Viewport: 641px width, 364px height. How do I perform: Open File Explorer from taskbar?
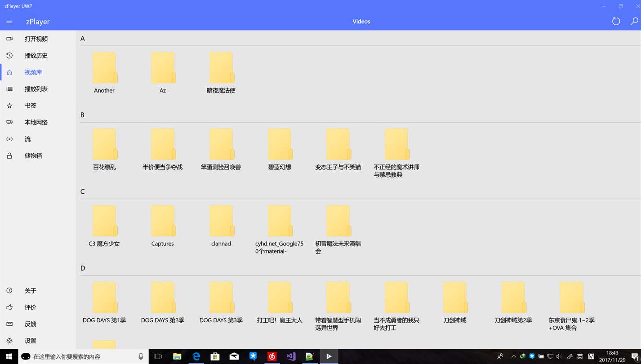click(x=177, y=356)
